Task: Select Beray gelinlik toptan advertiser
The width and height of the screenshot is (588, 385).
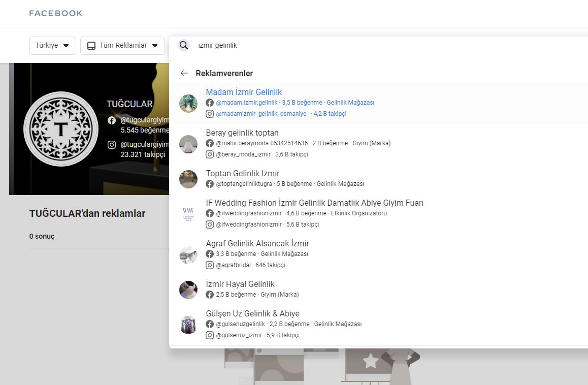Action: pyautogui.click(x=378, y=144)
